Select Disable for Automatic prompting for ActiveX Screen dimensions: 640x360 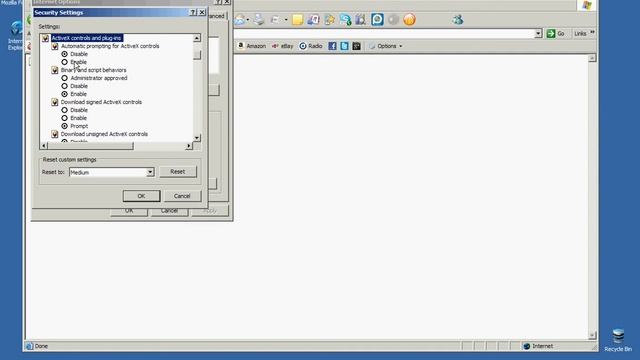click(64, 54)
